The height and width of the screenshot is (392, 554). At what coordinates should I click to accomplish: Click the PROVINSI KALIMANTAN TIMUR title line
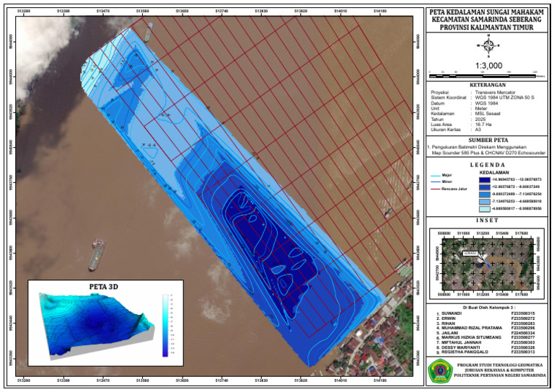tap(486, 27)
